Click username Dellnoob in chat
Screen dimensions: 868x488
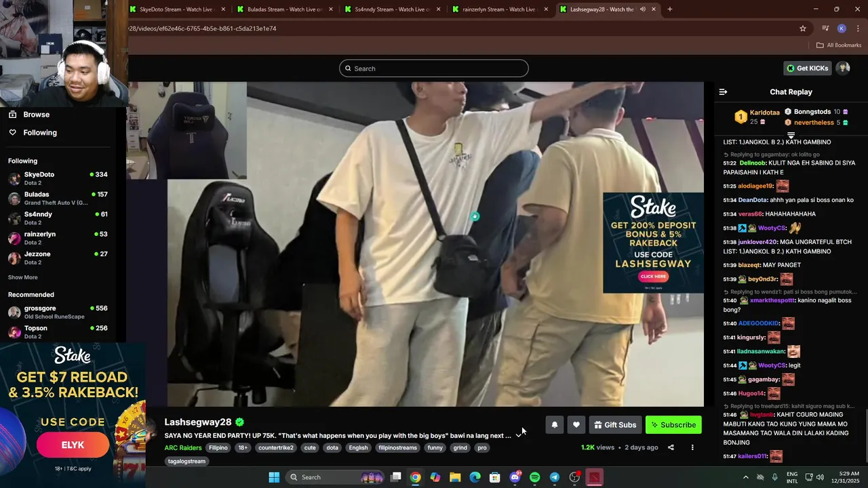(752, 163)
